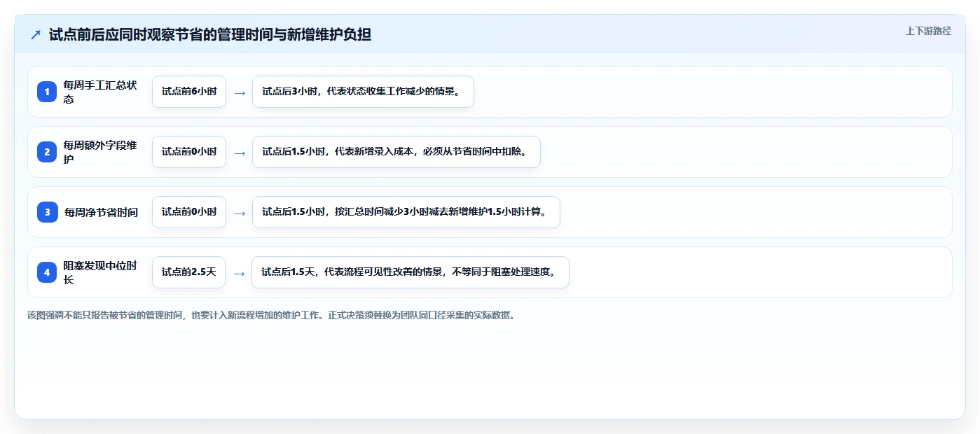Click the arrow in the 每周净节省时间 row
The image size is (980, 434).
coord(240,213)
